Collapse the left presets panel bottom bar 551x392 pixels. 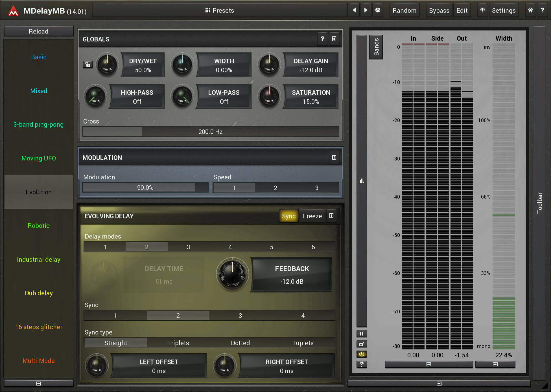39,383
